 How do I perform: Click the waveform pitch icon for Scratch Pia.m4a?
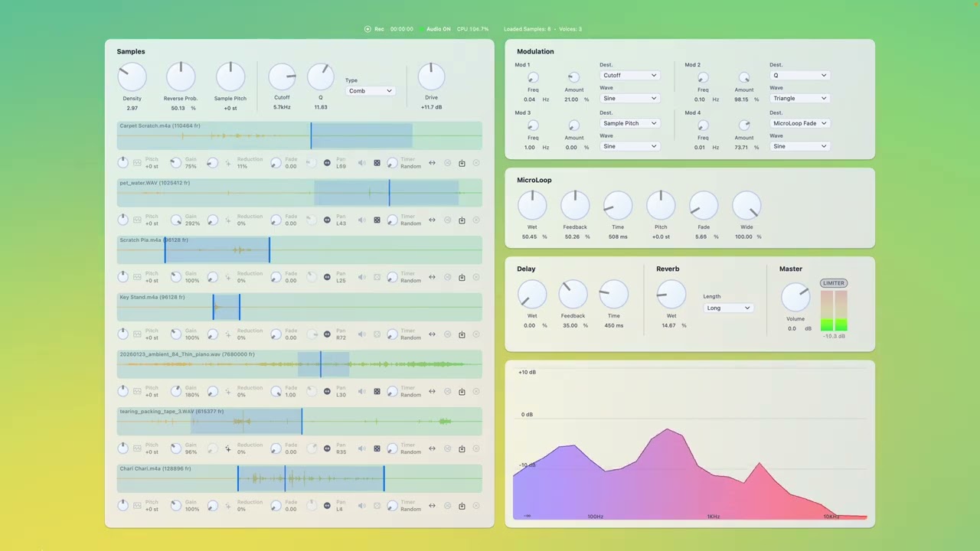[137, 277]
